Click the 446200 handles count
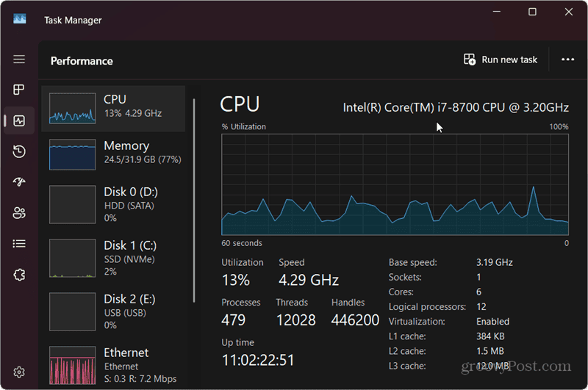The height and width of the screenshot is (390, 588). click(355, 320)
